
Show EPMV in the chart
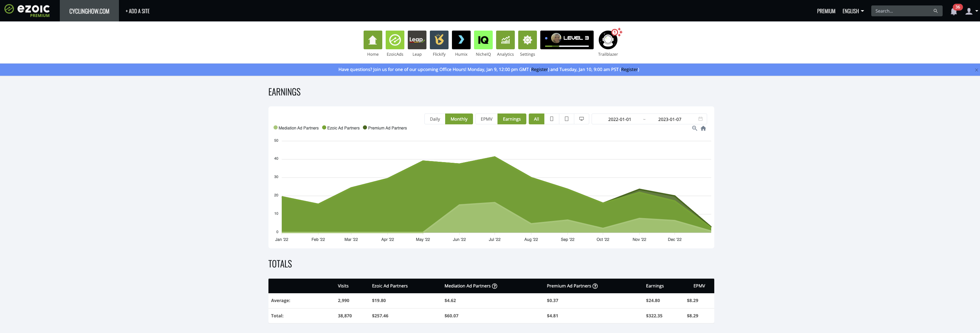pos(486,119)
